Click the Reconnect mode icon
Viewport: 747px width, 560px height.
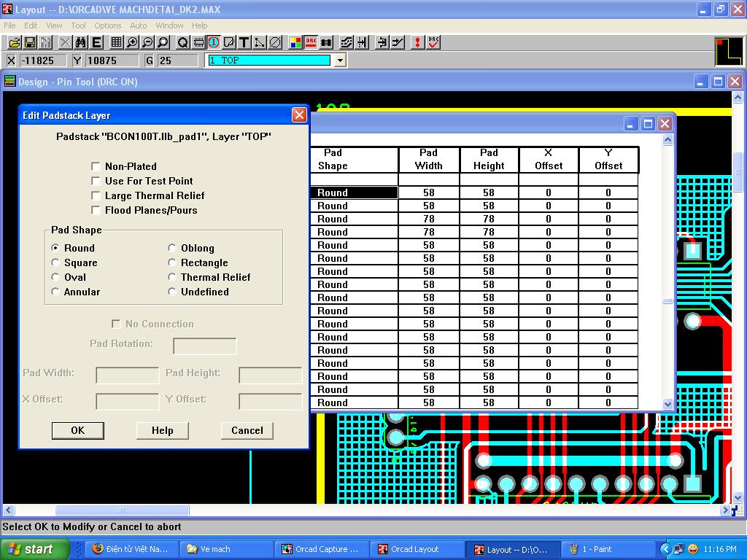[x=326, y=43]
